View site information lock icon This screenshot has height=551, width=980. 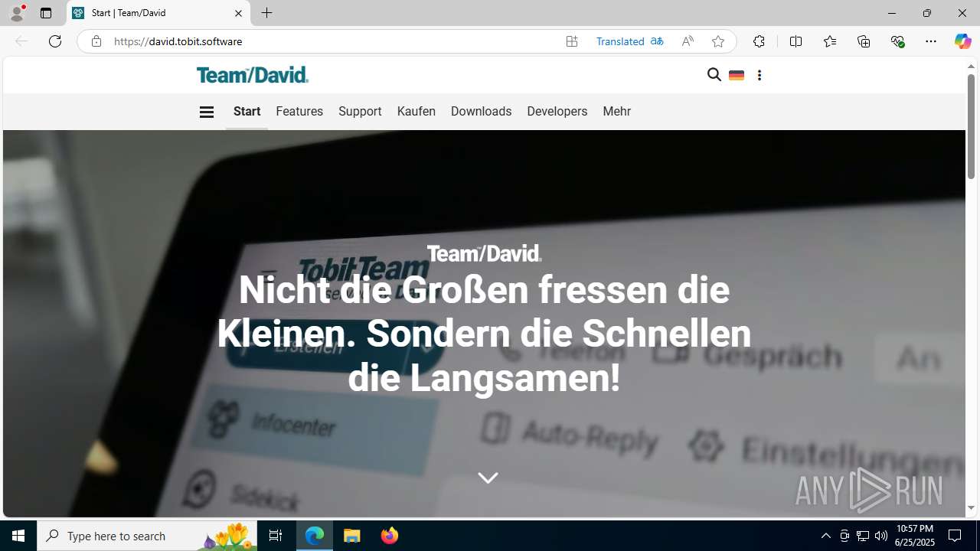click(x=96, y=41)
